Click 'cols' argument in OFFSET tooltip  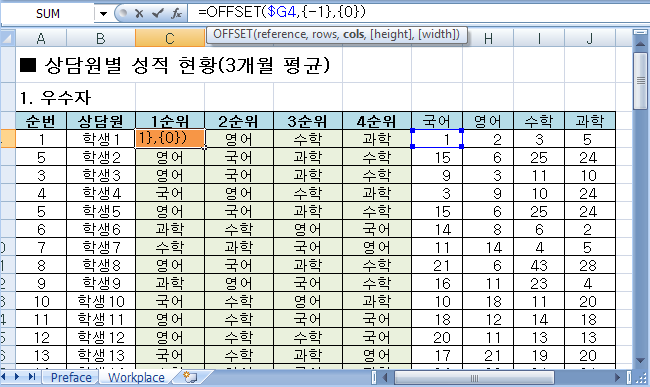pyautogui.click(x=354, y=34)
